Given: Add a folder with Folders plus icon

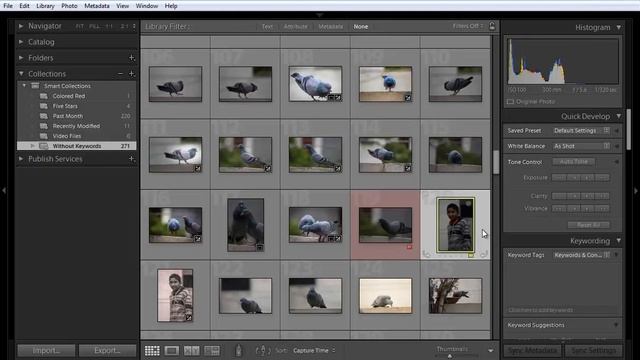Looking at the screenshot, I should 131,58.
